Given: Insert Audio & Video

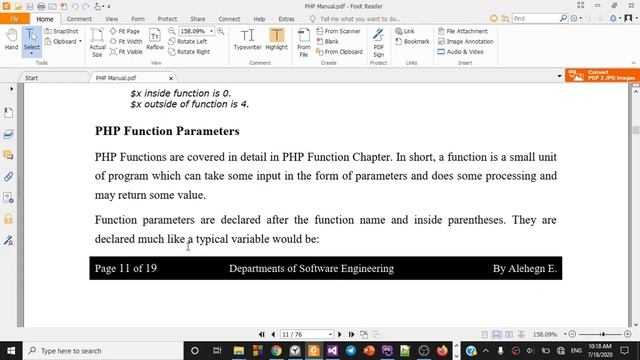Looking at the screenshot, I should (x=460, y=52).
